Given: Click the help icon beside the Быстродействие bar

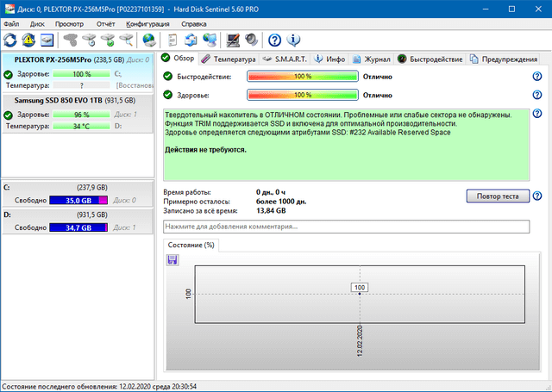Looking at the screenshot, I should [x=537, y=77].
